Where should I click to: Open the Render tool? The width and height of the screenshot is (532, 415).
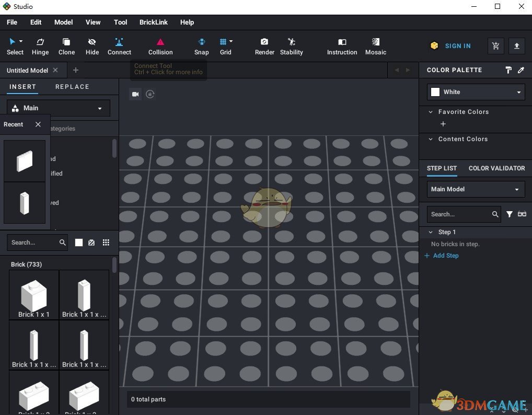(264, 46)
